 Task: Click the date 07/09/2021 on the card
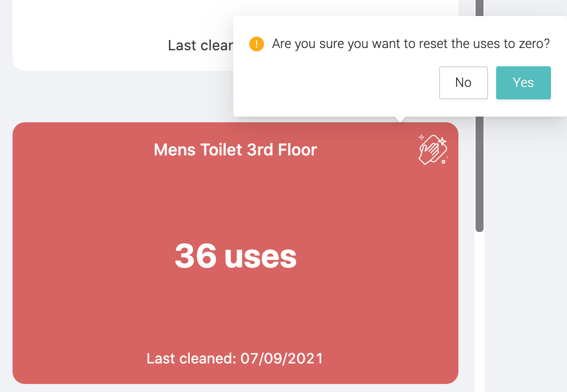282,358
